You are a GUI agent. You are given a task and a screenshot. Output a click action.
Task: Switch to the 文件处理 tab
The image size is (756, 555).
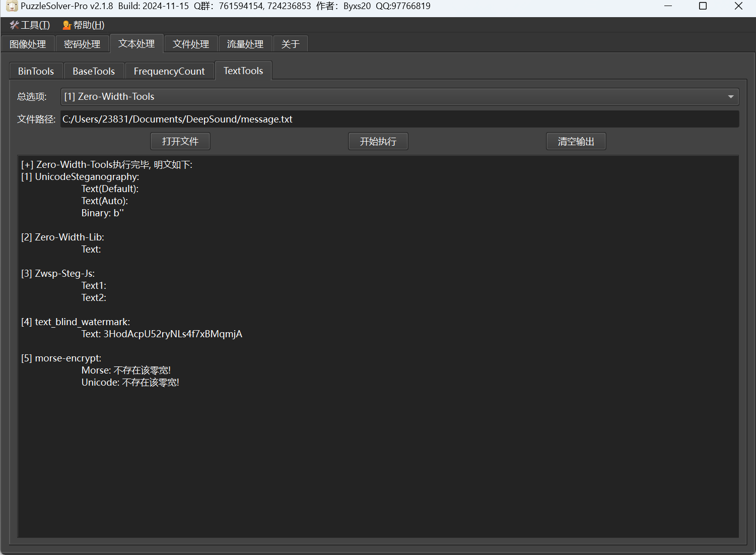tap(191, 44)
